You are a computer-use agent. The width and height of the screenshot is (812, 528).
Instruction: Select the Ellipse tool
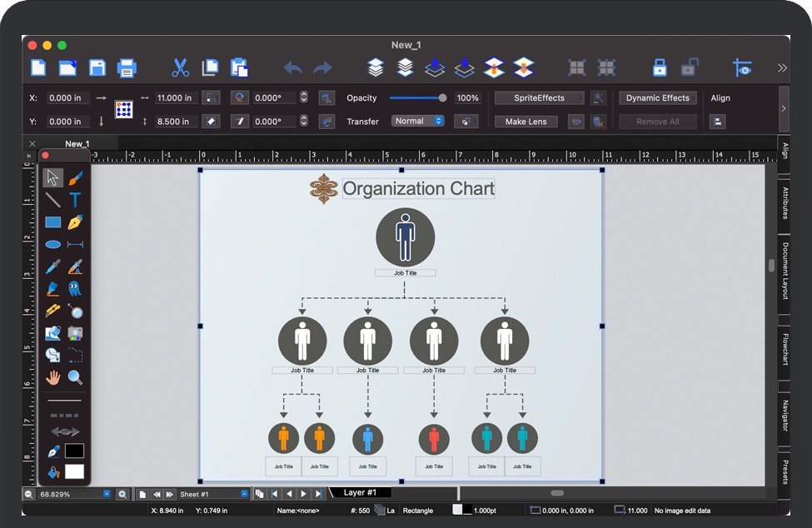point(52,245)
